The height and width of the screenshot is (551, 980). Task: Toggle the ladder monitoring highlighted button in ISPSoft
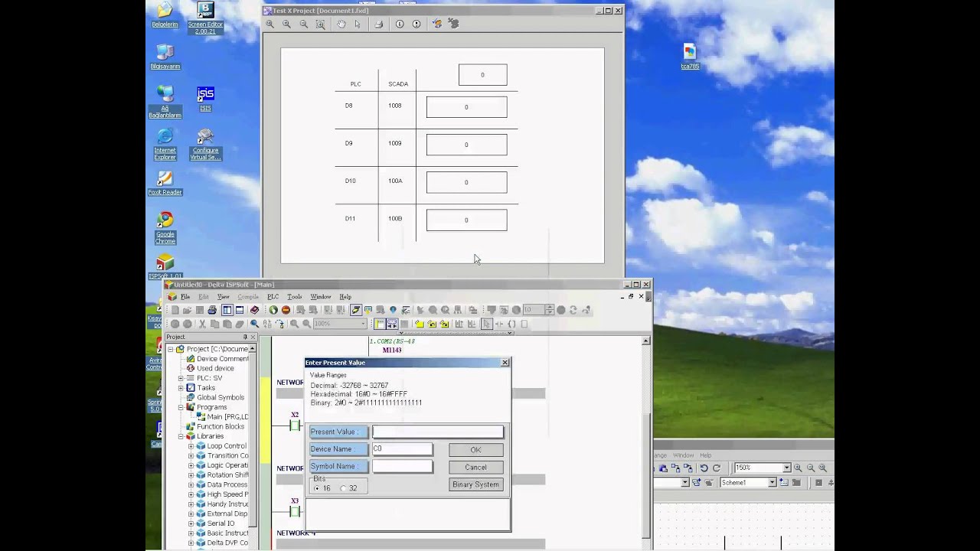pyautogui.click(x=392, y=324)
